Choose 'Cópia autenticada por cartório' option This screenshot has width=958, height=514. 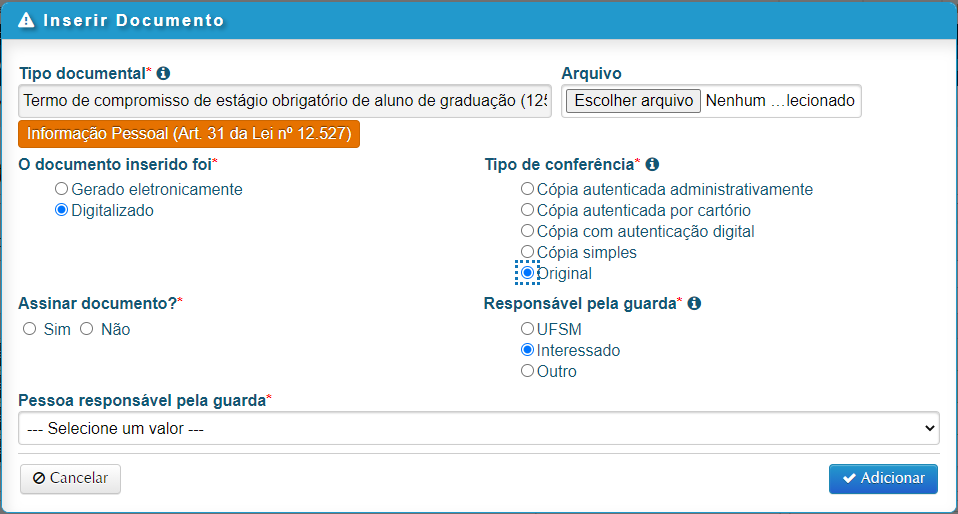point(527,210)
